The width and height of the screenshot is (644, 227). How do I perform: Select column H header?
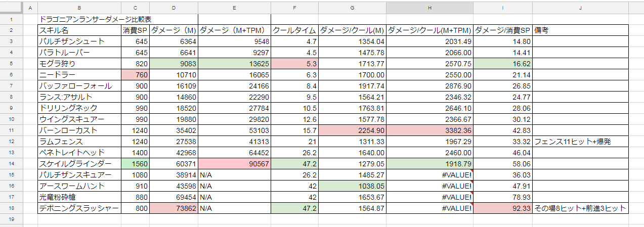click(x=430, y=8)
